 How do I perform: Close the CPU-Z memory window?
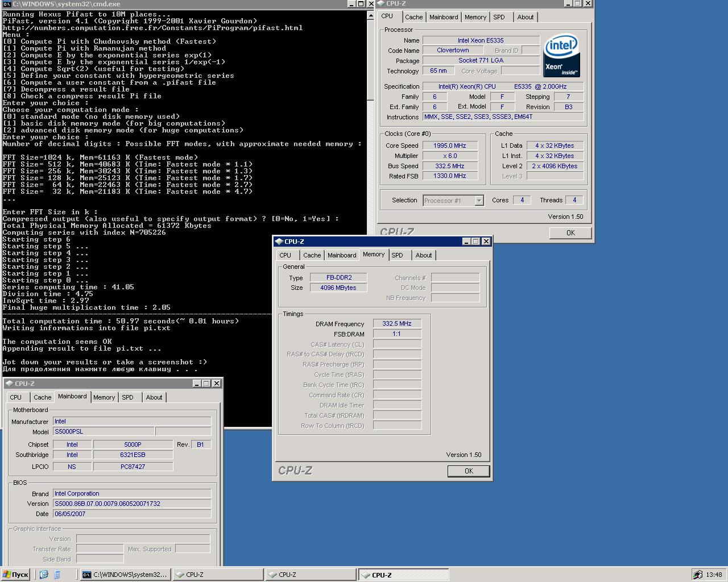(486, 242)
